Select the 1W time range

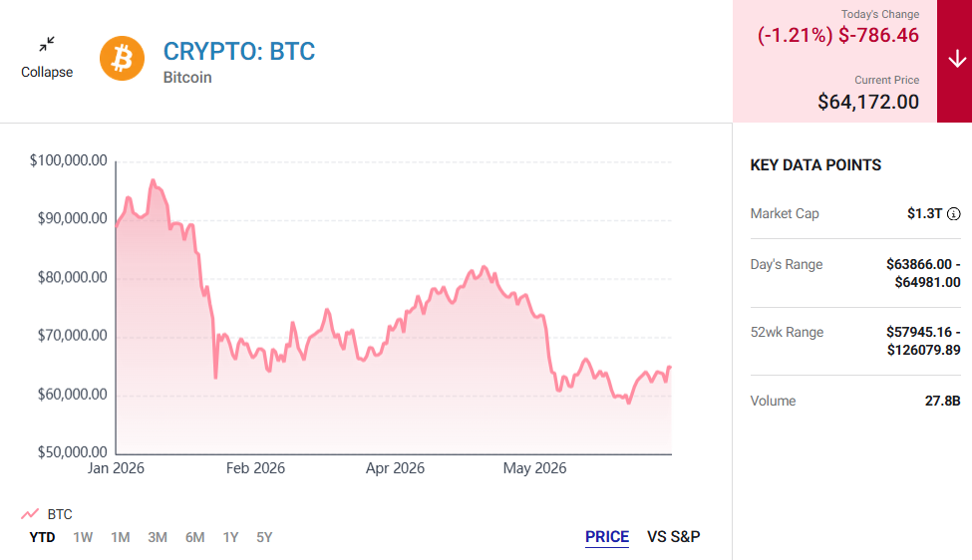click(83, 537)
